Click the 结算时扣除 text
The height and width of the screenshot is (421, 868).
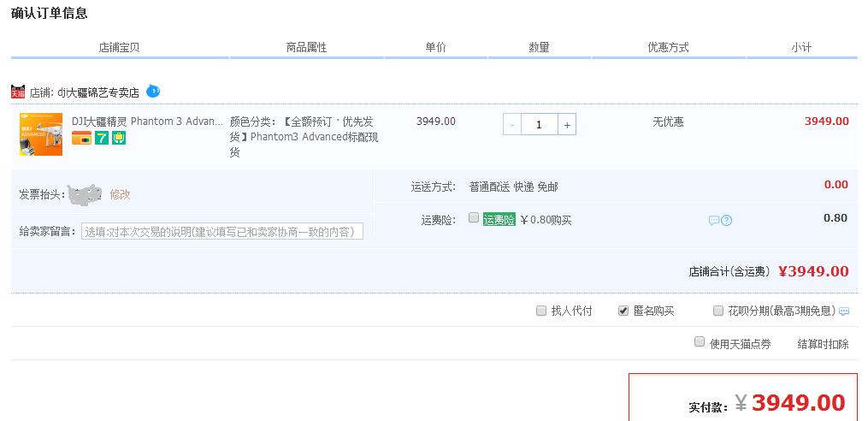(x=824, y=344)
